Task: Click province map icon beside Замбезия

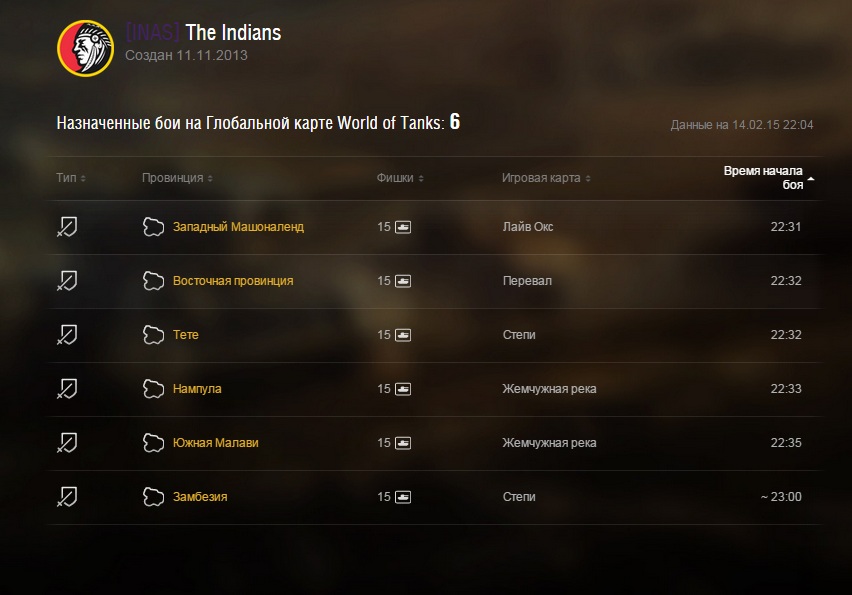Action: click(x=153, y=497)
